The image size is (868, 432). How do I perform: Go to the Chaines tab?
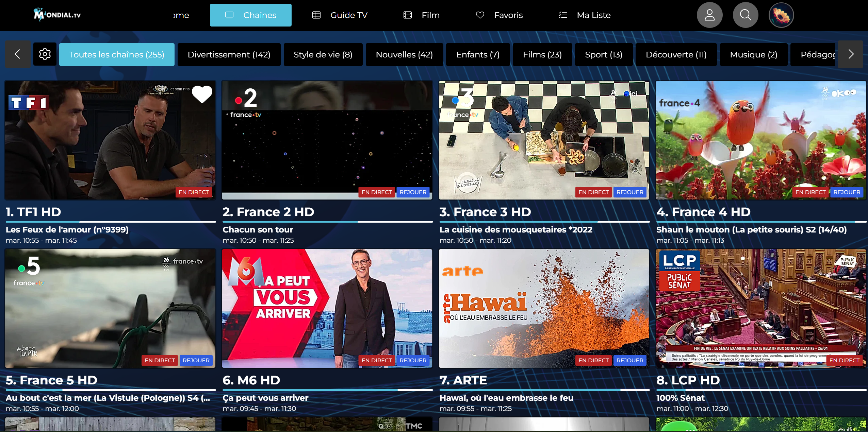click(x=250, y=15)
